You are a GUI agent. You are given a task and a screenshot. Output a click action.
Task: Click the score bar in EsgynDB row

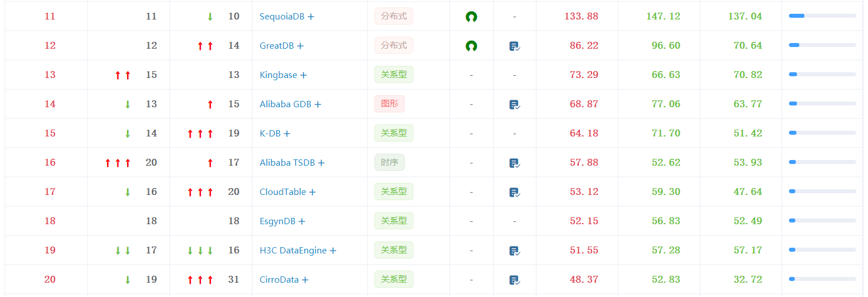(822, 221)
